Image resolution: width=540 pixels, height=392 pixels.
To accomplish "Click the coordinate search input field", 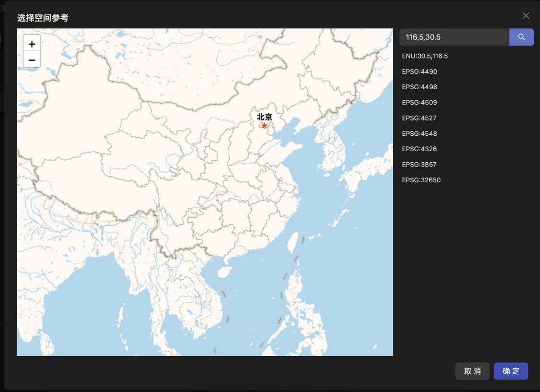I will pos(454,37).
